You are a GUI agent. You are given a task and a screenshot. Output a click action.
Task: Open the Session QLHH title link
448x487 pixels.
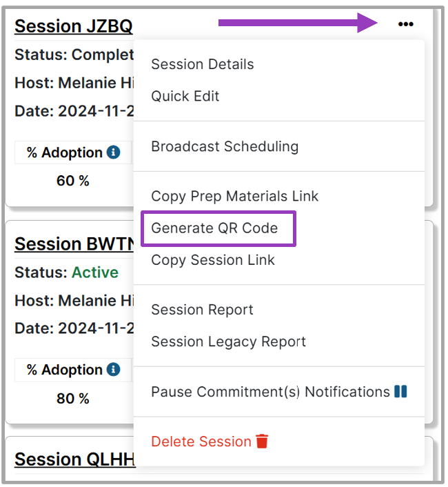[74, 459]
